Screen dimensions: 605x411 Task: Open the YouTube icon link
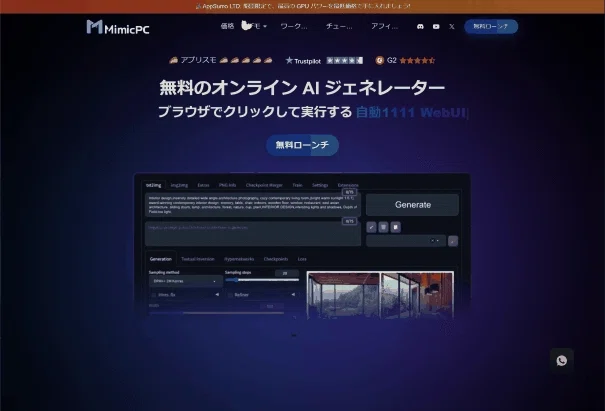coord(436,27)
